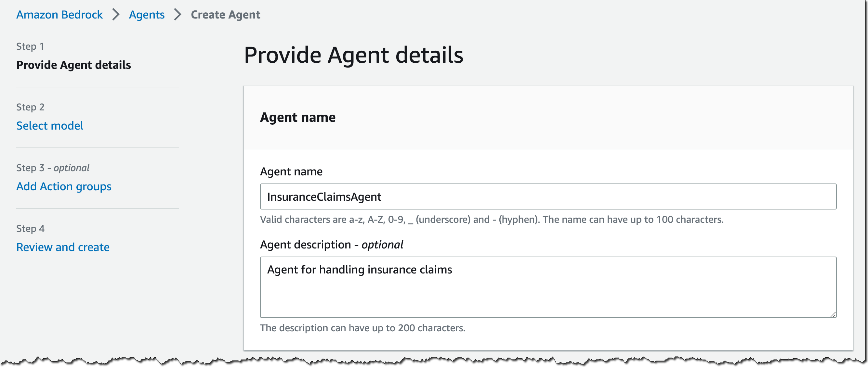The image size is (868, 367).
Task: Open the Add Action groups step
Action: 64,186
